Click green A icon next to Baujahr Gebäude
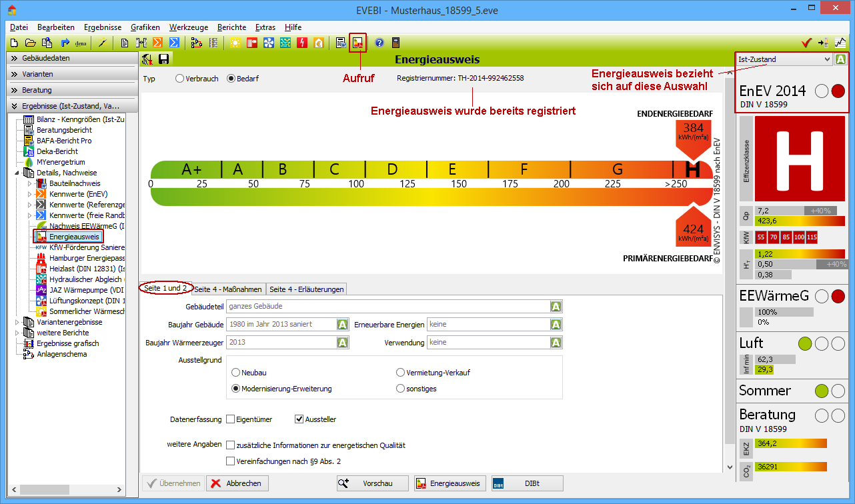Viewport: 855px width, 504px height. tap(343, 325)
